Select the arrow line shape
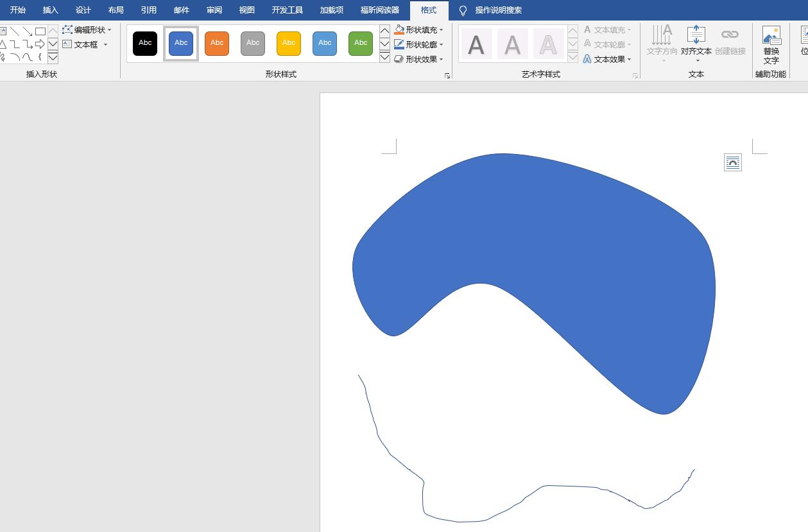This screenshot has width=808, height=532. pos(28,31)
